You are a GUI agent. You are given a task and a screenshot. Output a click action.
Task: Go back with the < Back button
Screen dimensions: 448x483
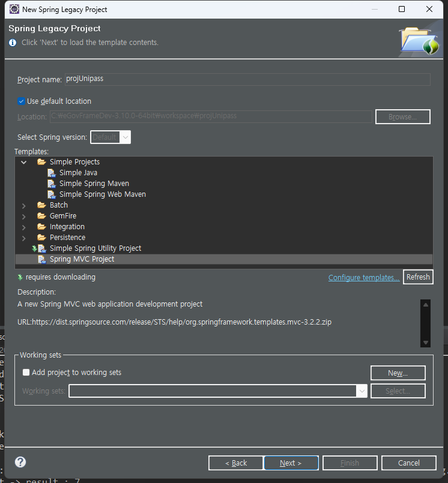(x=236, y=463)
